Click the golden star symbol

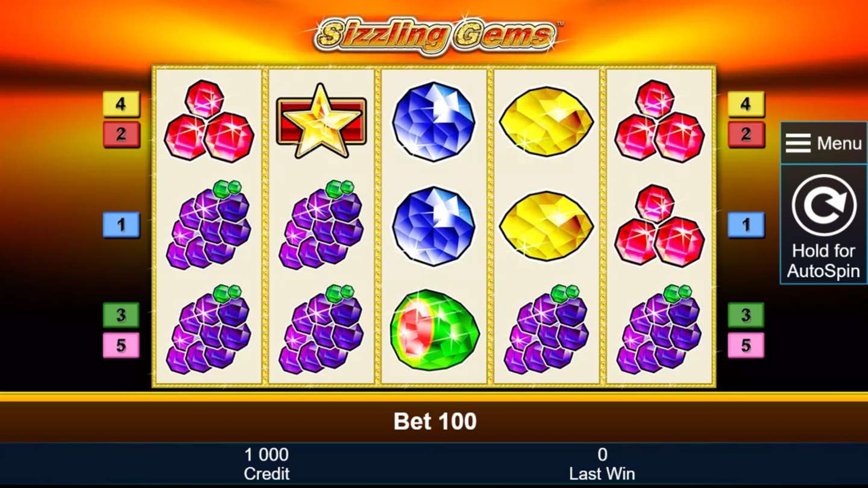tap(321, 121)
